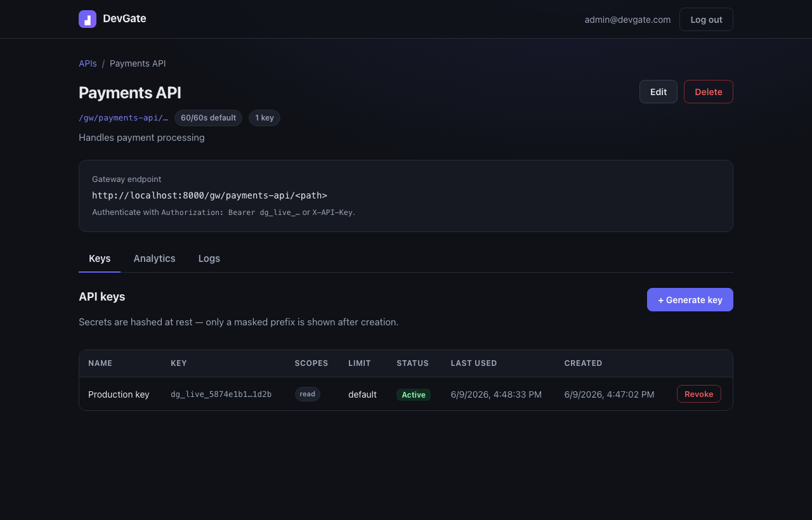Viewport: 812px width, 520px height.
Task: Click the 60/60s default badge
Action: [x=208, y=118]
